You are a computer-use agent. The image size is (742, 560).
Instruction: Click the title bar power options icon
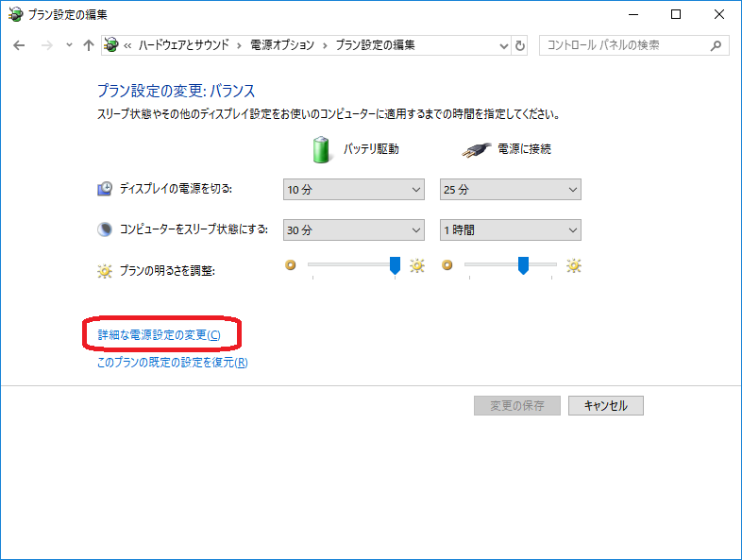[x=16, y=14]
